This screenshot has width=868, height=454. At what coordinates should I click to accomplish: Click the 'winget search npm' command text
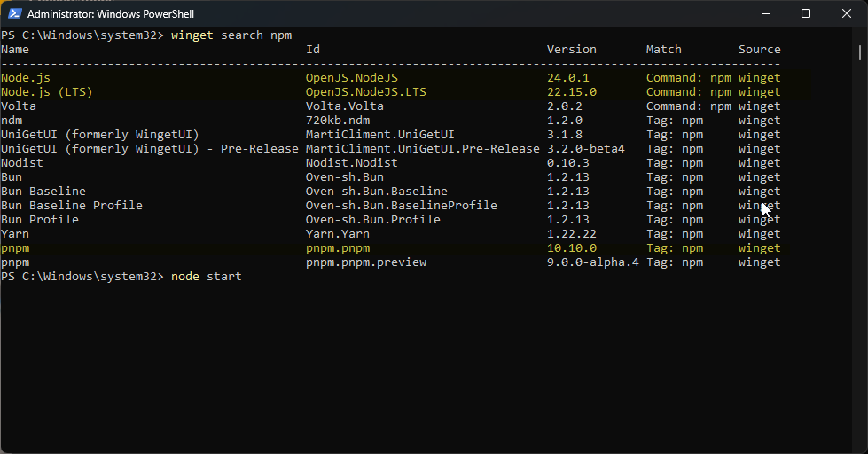click(231, 35)
